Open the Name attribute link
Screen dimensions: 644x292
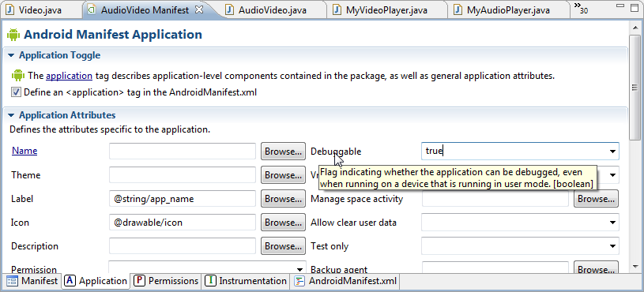point(24,151)
